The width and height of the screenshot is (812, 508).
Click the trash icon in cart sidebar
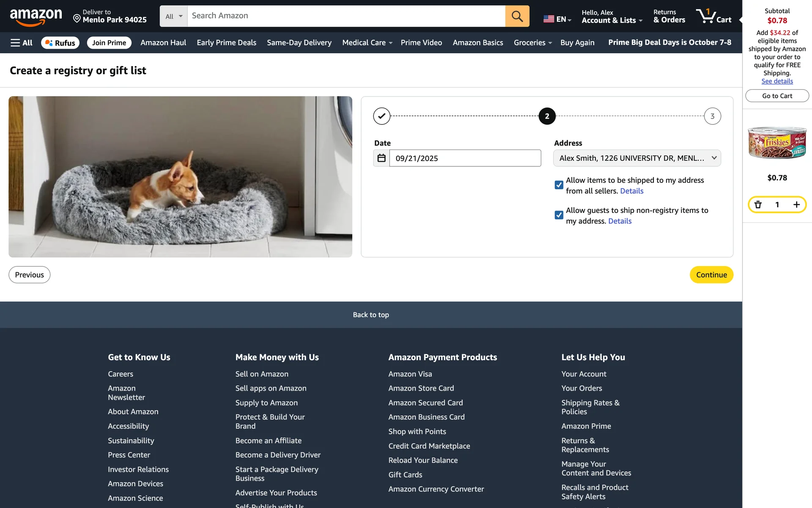[758, 205]
